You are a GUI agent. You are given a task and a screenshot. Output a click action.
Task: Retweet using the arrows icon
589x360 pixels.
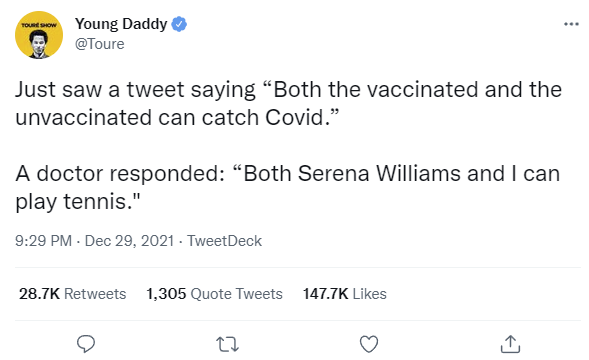tap(228, 344)
